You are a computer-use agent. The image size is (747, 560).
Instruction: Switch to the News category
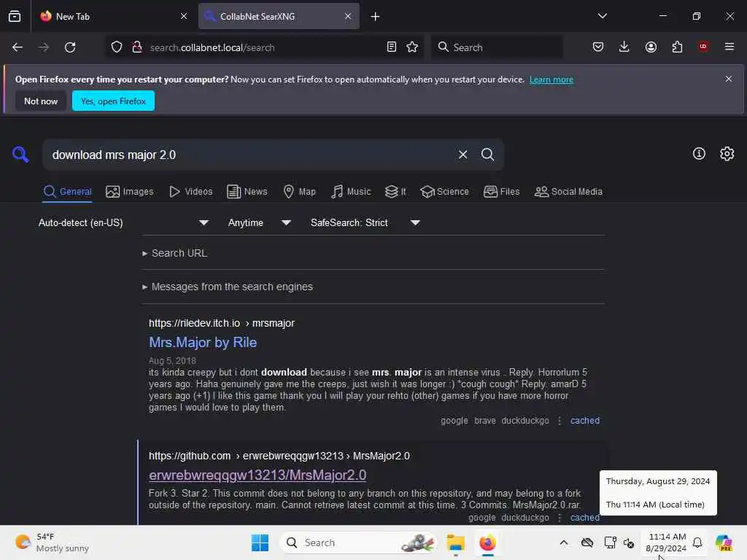click(247, 192)
